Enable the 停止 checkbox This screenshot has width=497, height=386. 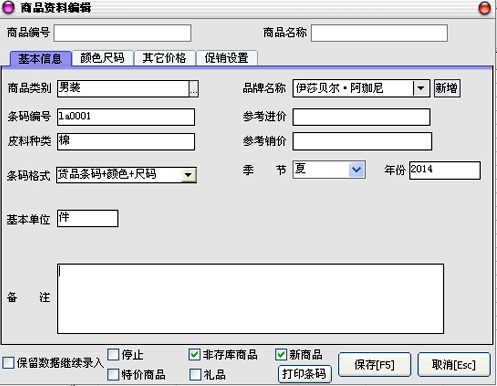pyautogui.click(x=113, y=354)
